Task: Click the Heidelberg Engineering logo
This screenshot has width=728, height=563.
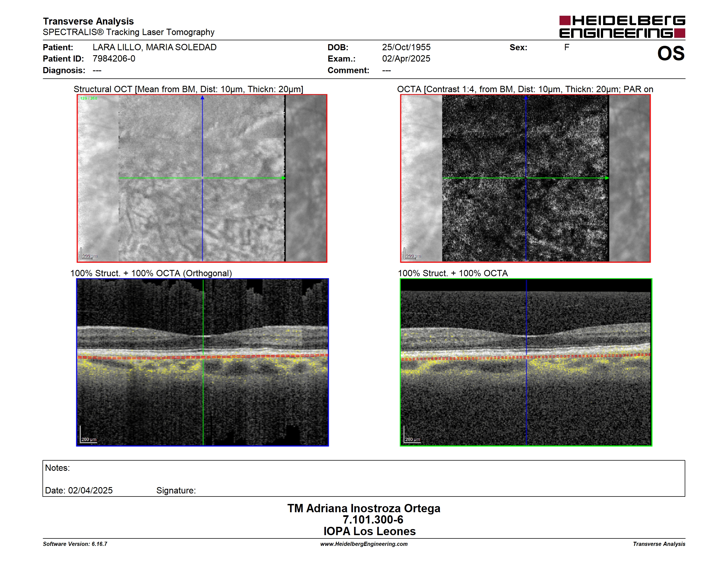Action: click(622, 27)
